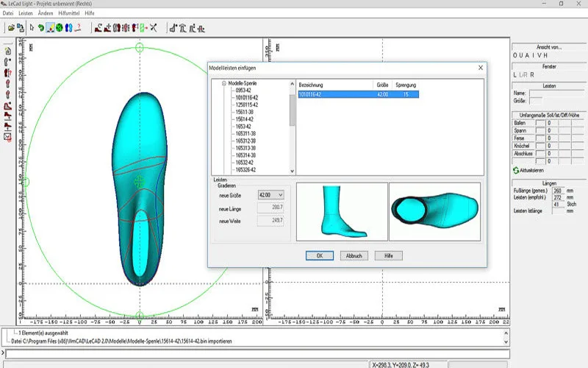Click the lower single red footprint sidebar icon
This screenshot has height=368, width=588.
[7, 94]
